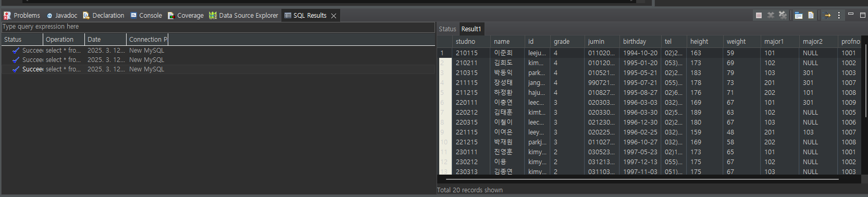This screenshot has height=197, width=868.
Task: Click the profno column header
Action: [x=850, y=42]
